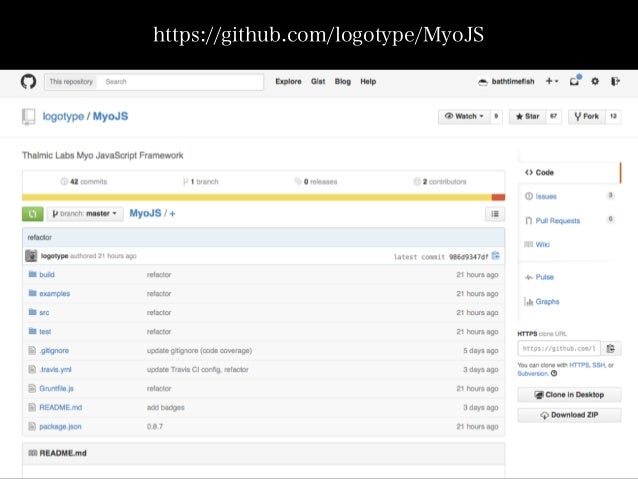
Task: Open the examples folder
Action: point(55,293)
